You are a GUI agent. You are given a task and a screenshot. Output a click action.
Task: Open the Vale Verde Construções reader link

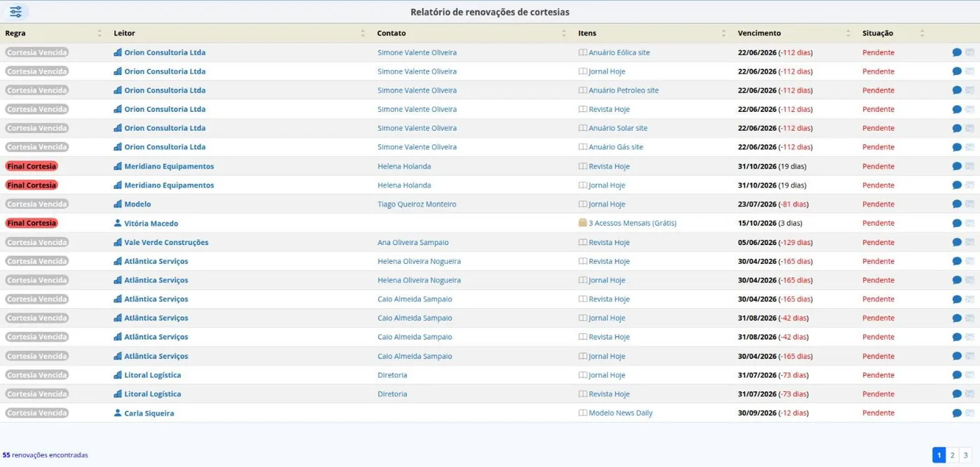167,242
